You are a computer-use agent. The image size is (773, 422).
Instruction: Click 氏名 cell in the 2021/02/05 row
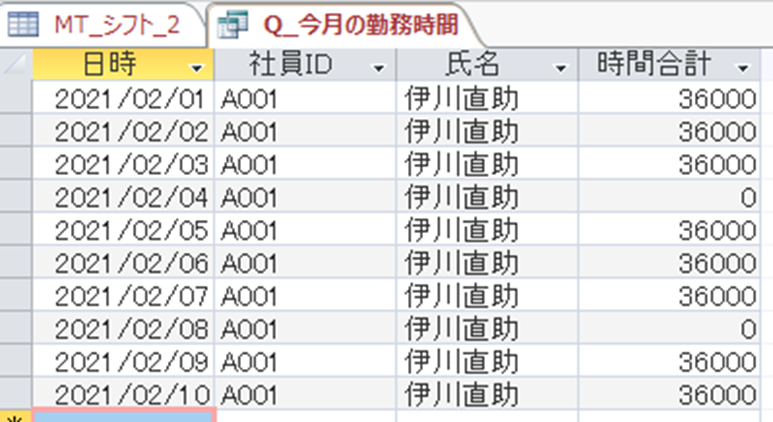tap(461, 230)
